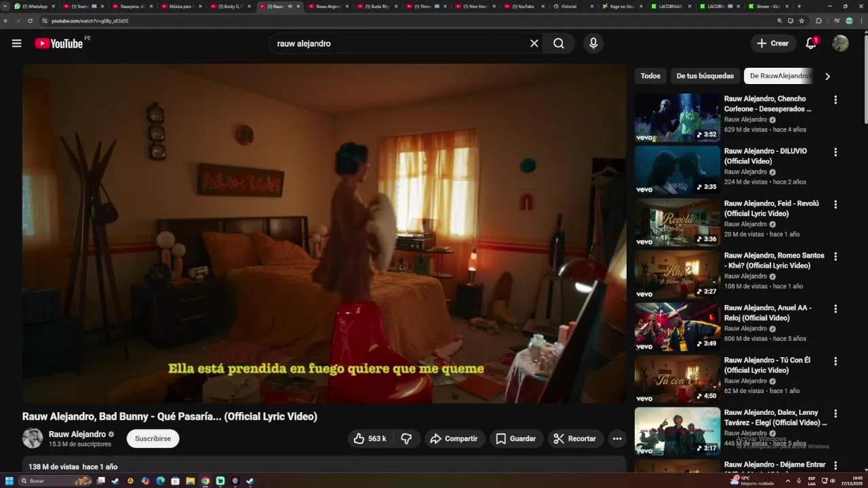Open options for Desesperados video
The image size is (868, 488).
click(835, 100)
